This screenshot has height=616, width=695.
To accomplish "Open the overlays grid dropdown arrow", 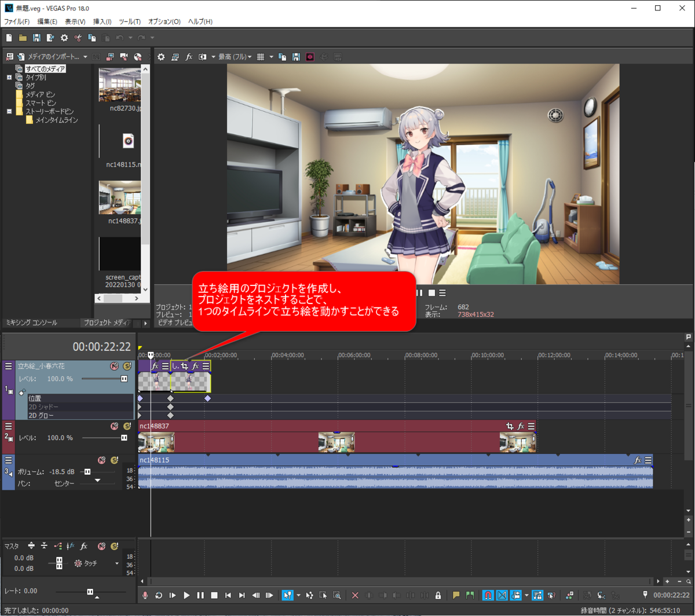I will [271, 57].
